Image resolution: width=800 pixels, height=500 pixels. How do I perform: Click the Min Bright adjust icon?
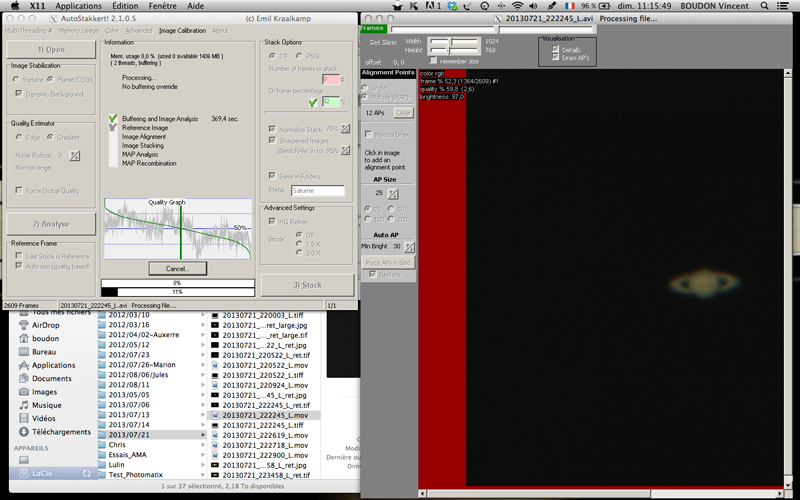click(410, 246)
